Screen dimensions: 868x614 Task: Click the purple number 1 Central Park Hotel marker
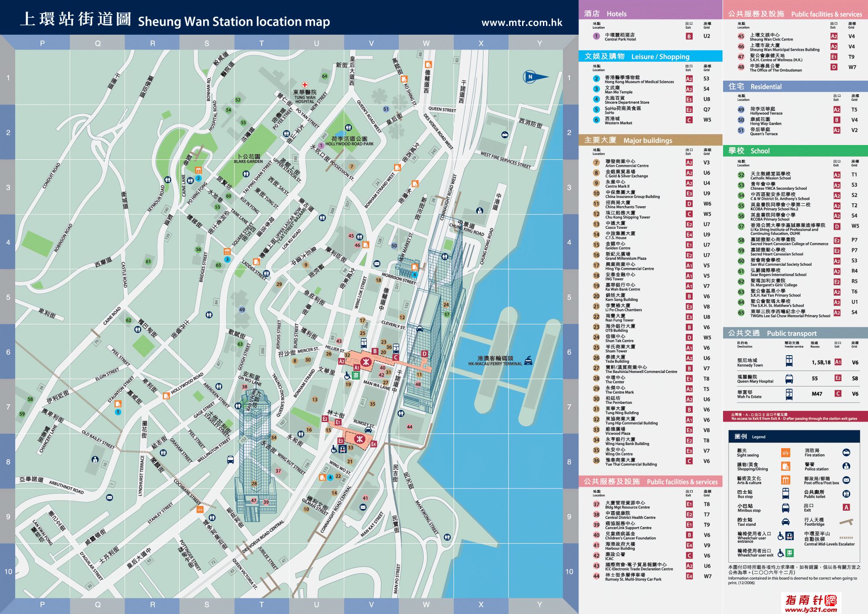596,36
